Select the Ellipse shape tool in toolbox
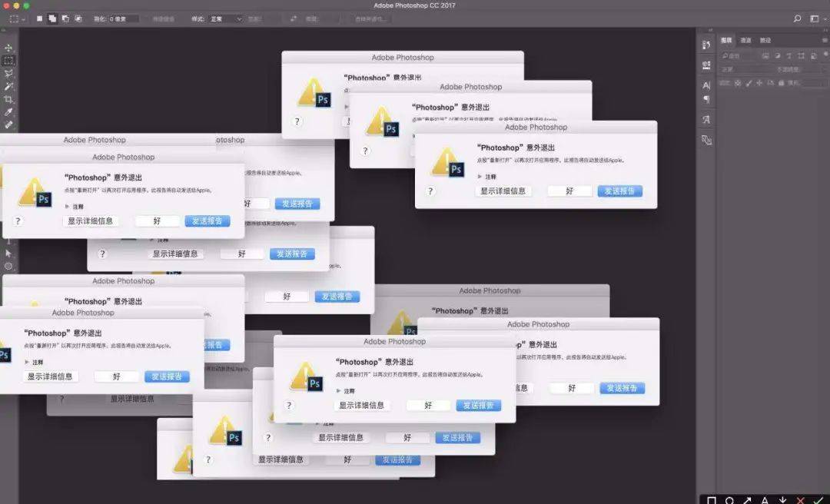830x504 pixels. click(8, 267)
